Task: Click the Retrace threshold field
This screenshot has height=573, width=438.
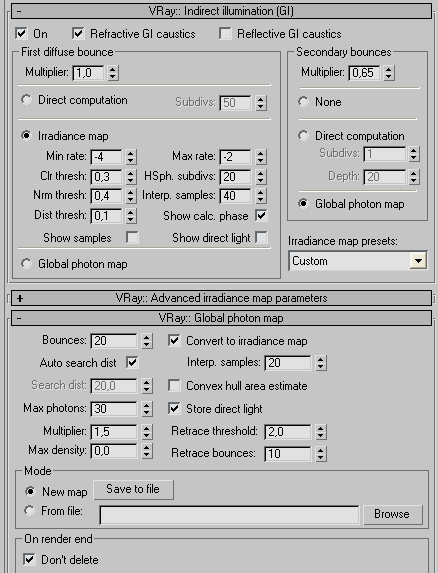Action: (288, 432)
